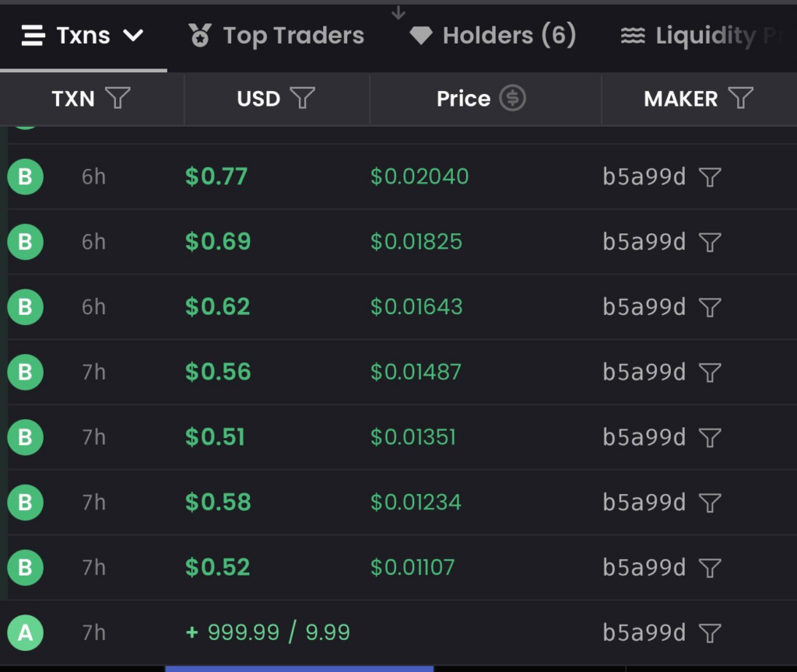This screenshot has width=797, height=672.
Task: Click the TXN column filter icon
Action: pos(118,98)
